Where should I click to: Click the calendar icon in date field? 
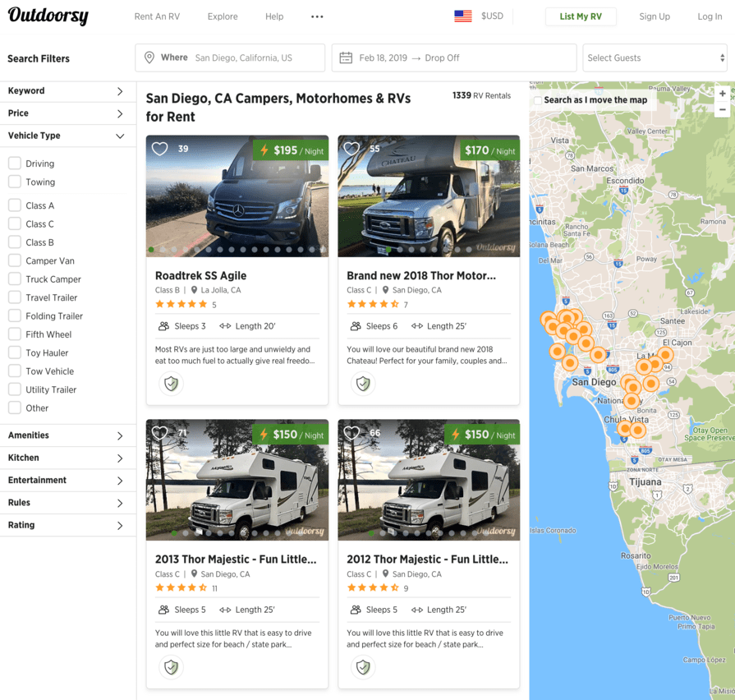click(x=346, y=58)
